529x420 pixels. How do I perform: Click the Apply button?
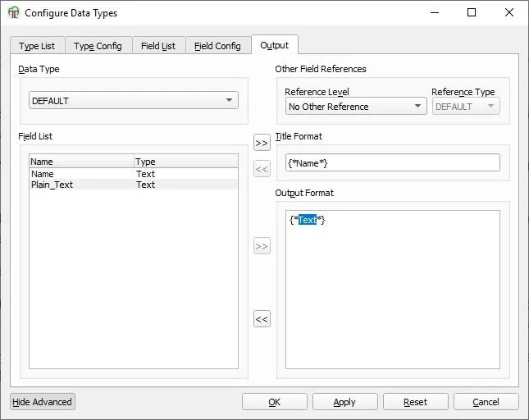(344, 402)
